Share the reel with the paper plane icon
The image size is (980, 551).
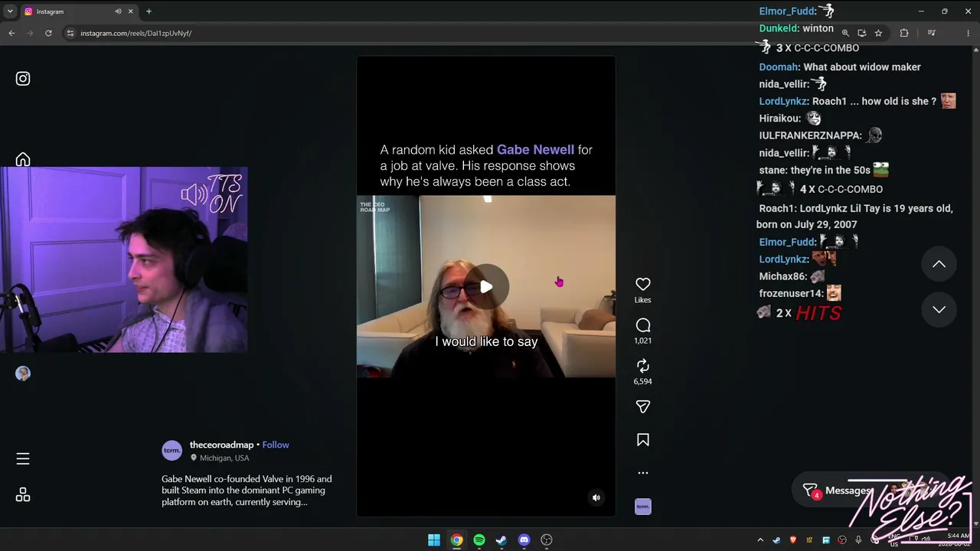(x=643, y=407)
